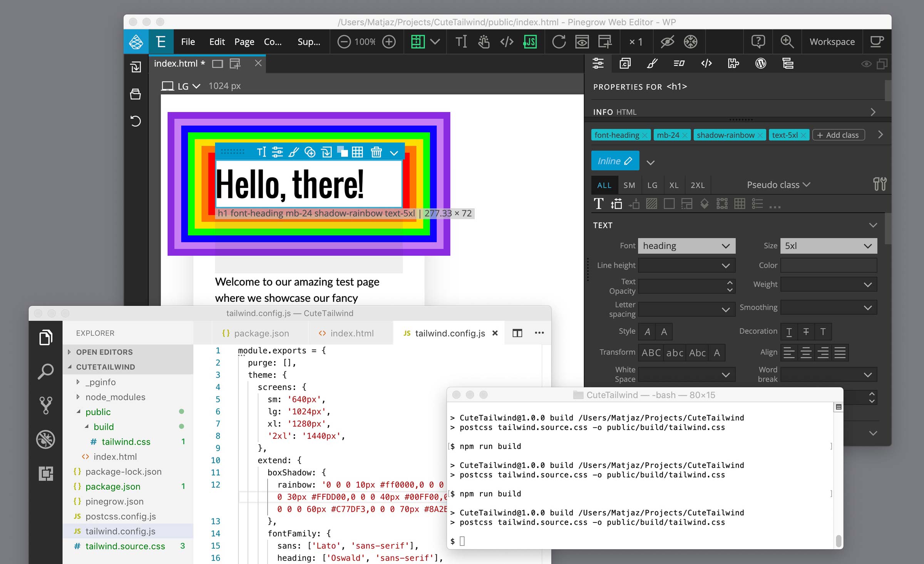Click the shadow-rainbow class tag
Viewport: 924px width, 564px height.
click(725, 135)
